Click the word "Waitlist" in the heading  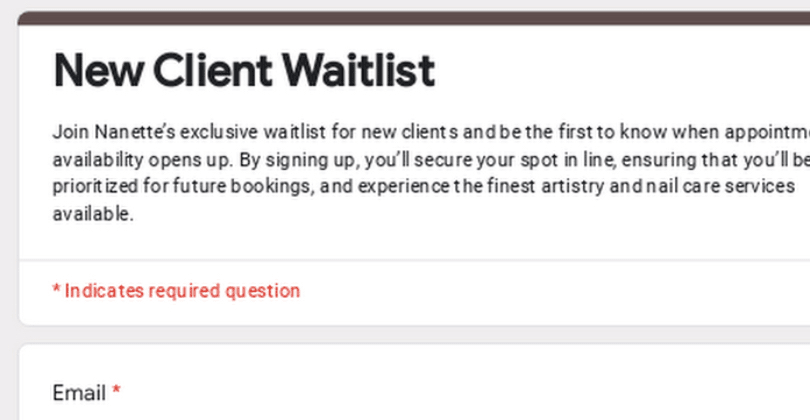[357, 71]
